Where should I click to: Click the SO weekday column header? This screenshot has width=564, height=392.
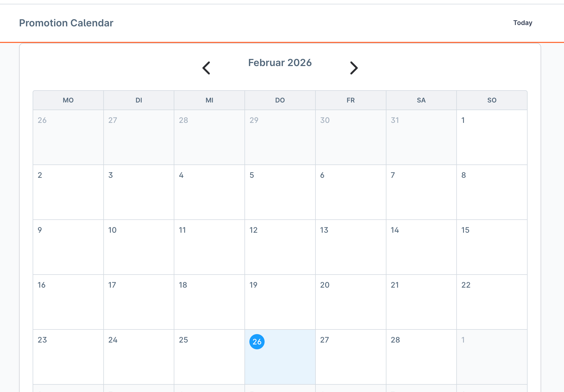tap(492, 100)
